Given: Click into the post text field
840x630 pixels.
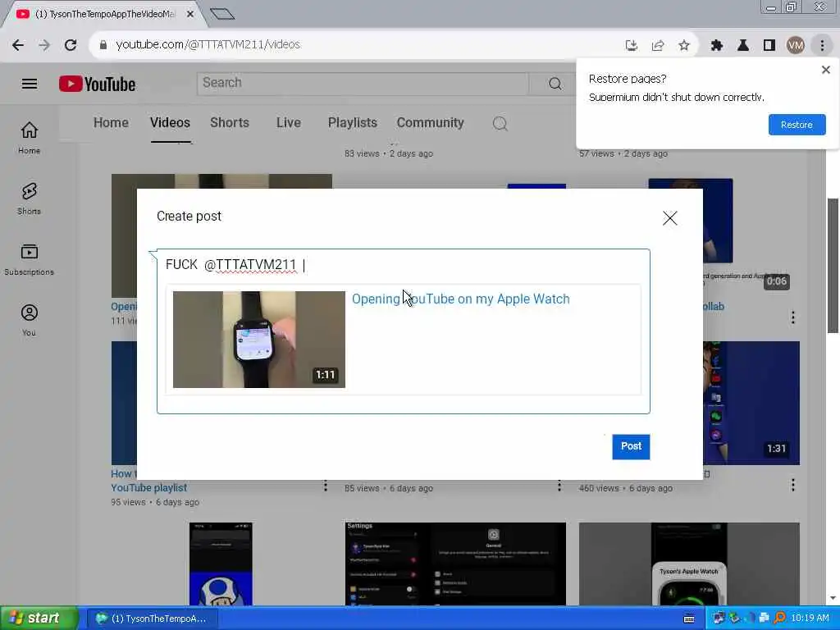Looking at the screenshot, I should pos(404,265).
